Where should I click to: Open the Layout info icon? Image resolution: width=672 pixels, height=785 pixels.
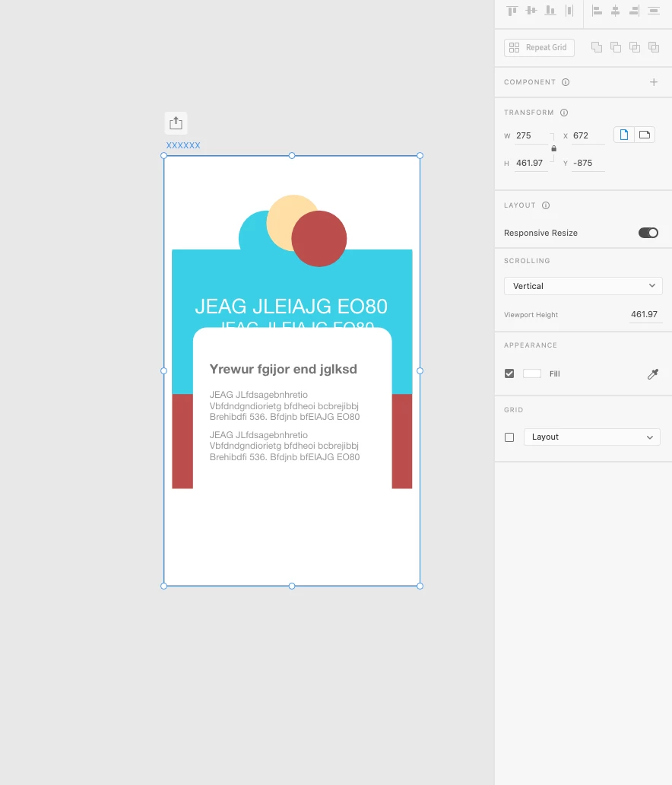click(546, 205)
